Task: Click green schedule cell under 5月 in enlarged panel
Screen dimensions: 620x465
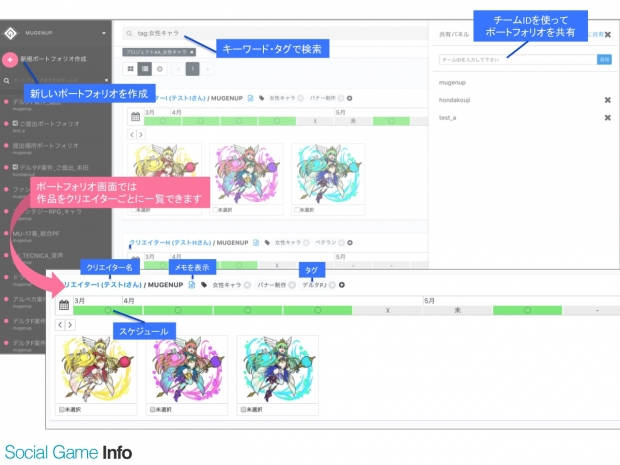Action: click(x=527, y=310)
